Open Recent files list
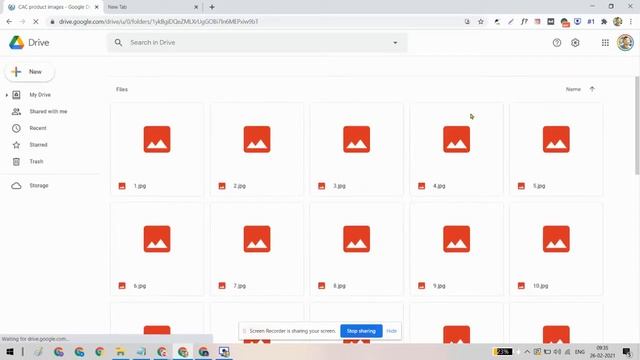Screen dimensions: 640x360 click(x=38, y=128)
